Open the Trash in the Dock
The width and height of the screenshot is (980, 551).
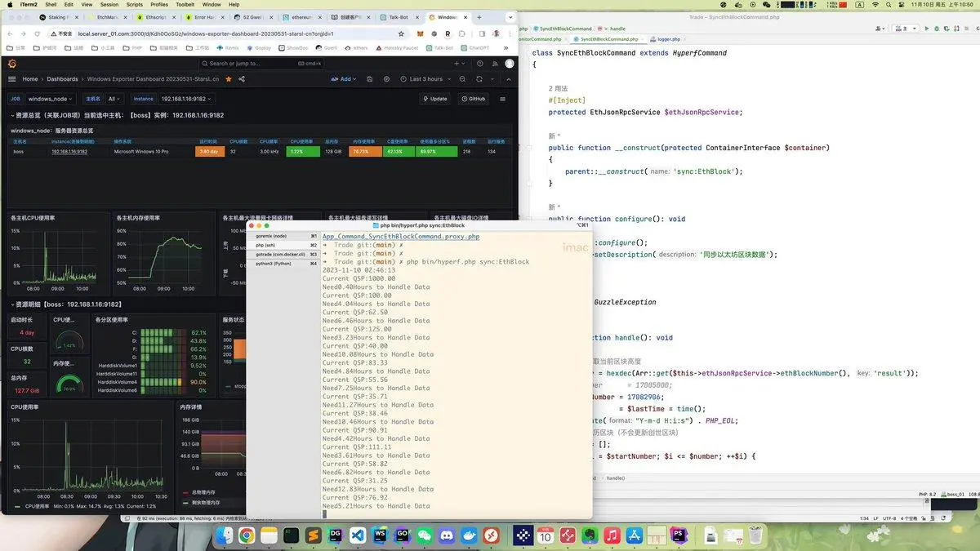click(756, 535)
